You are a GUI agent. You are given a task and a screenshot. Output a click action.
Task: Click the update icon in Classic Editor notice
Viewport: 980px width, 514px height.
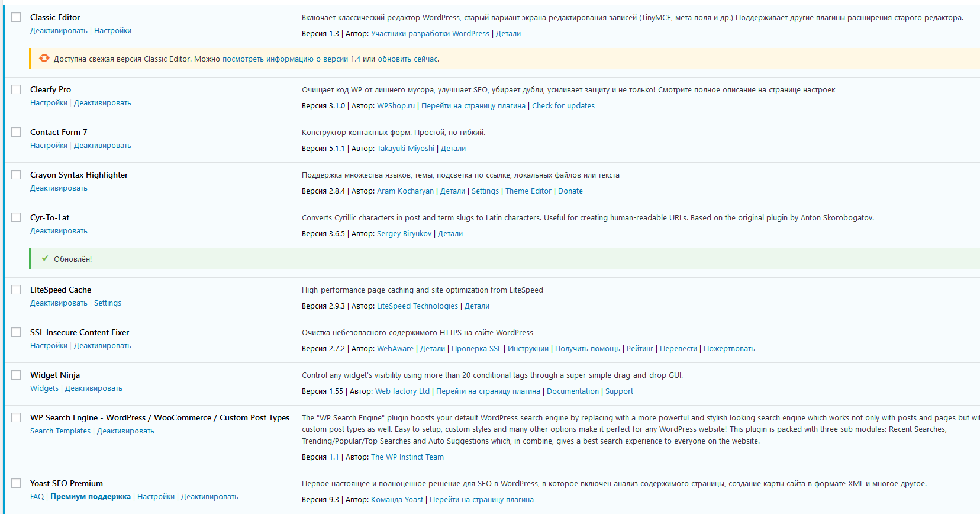[44, 58]
